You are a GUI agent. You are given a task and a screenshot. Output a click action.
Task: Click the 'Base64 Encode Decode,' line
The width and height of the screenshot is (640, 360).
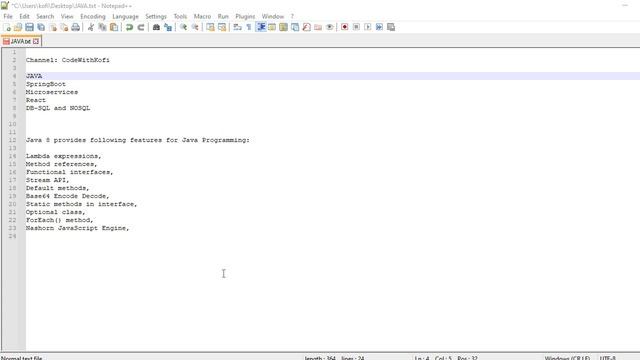click(68, 196)
